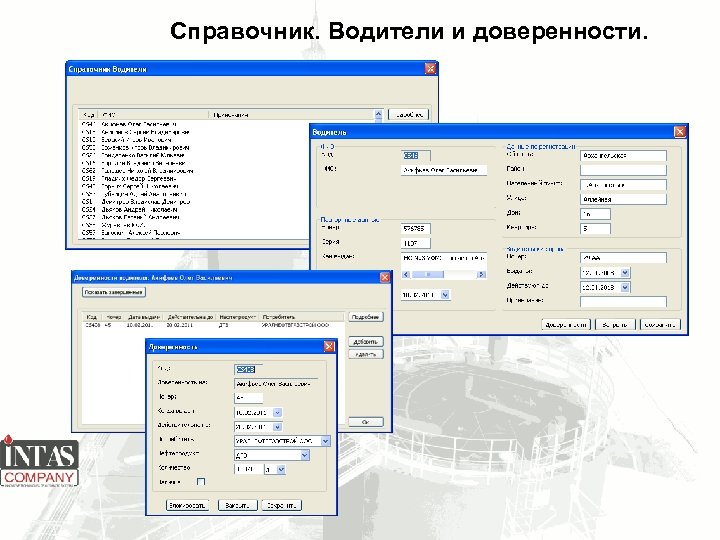The height and width of the screenshot is (540, 720).
Task: Click scroll-up arrow of the drivers list
Action: 378,114
